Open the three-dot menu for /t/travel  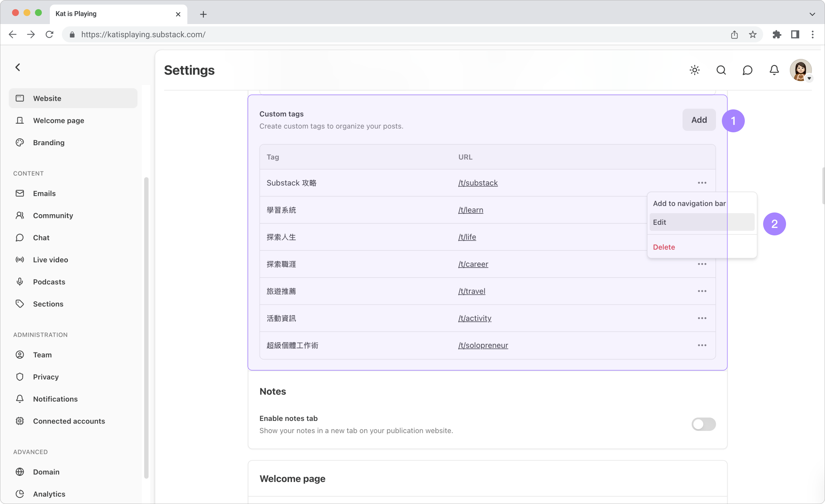tap(702, 291)
